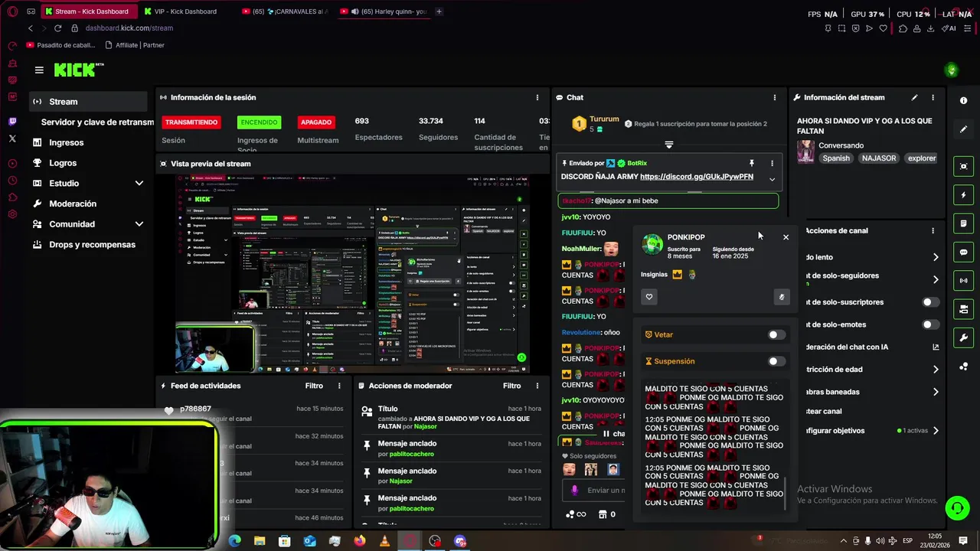Open the solo-seguidores chat setting arrow
The width and height of the screenshot is (980, 551).
(x=936, y=279)
